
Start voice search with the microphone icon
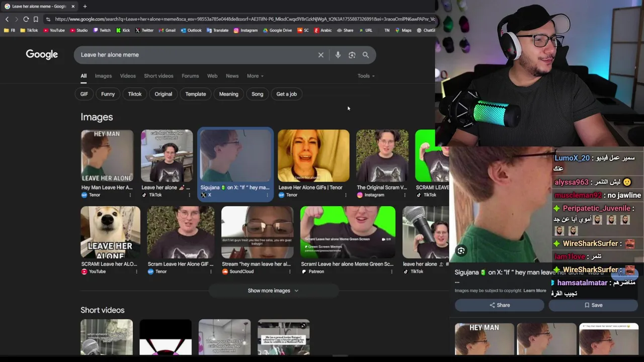point(338,55)
